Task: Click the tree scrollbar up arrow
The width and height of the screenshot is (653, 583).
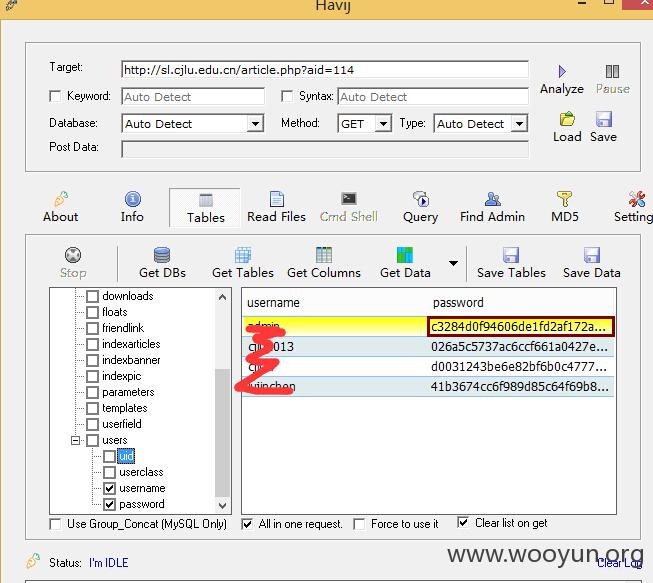Action: tap(222, 297)
